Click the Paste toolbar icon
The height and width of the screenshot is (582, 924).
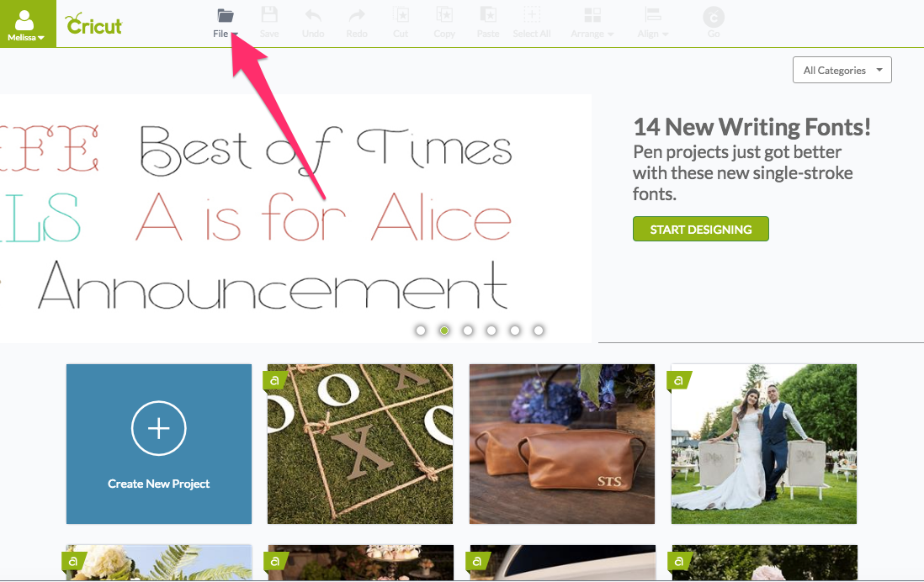tap(488, 15)
